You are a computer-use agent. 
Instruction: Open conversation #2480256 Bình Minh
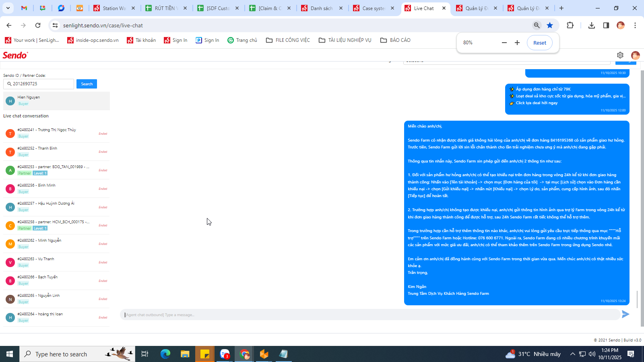(x=56, y=189)
